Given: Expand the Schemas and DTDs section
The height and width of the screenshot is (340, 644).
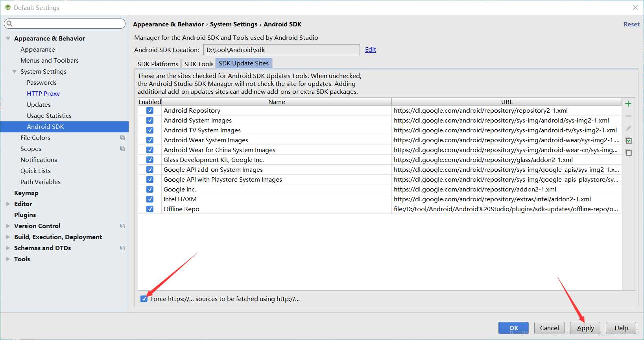Looking at the screenshot, I should point(8,248).
